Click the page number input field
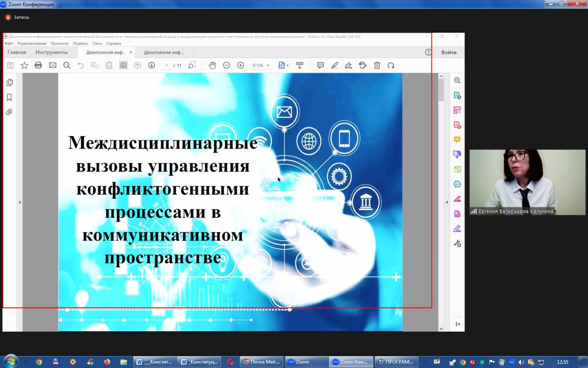This screenshot has height=368, width=588. [x=167, y=65]
